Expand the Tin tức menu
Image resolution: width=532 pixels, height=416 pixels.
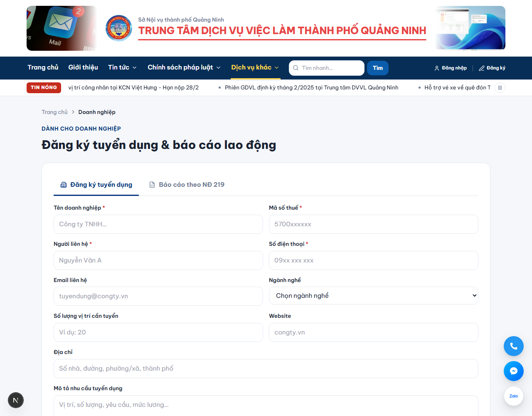tap(122, 67)
